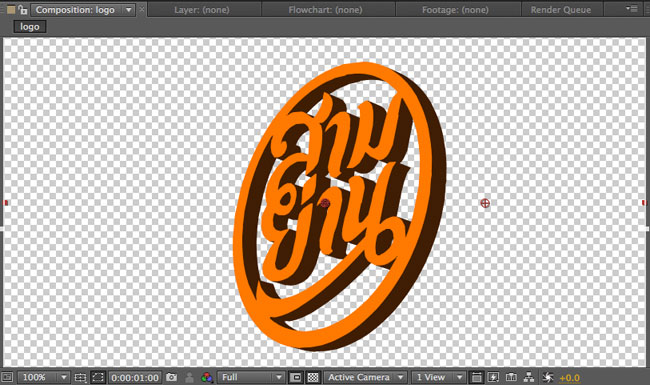Toggle the transparency grid button

[x=313, y=377]
